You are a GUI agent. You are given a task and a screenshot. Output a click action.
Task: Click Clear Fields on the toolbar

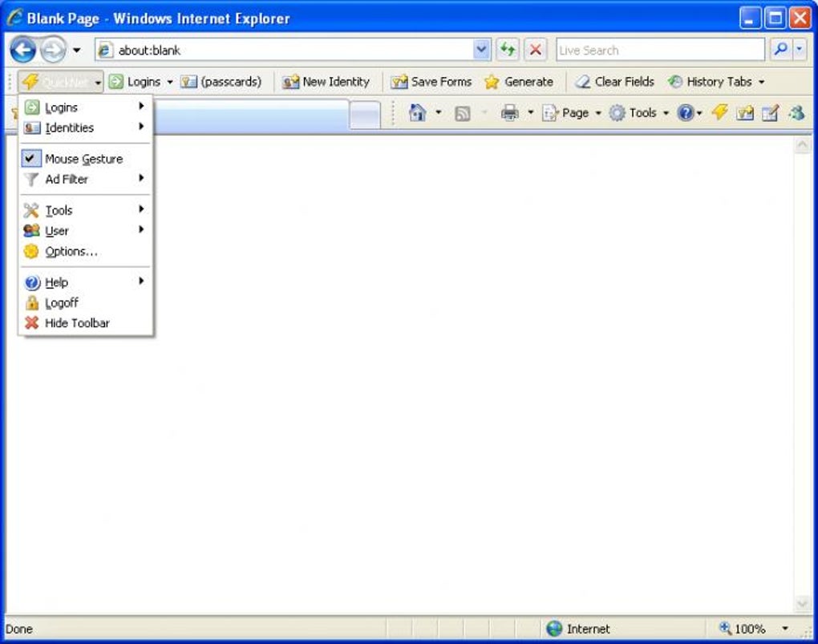[x=614, y=82]
